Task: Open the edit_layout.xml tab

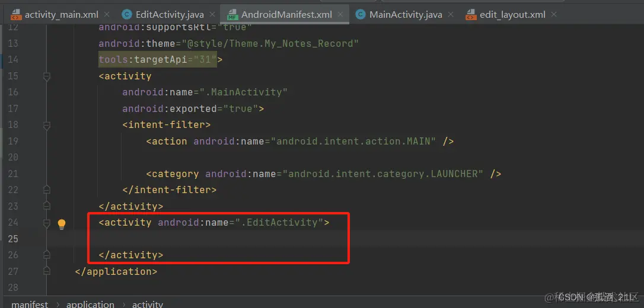Action: (512, 15)
